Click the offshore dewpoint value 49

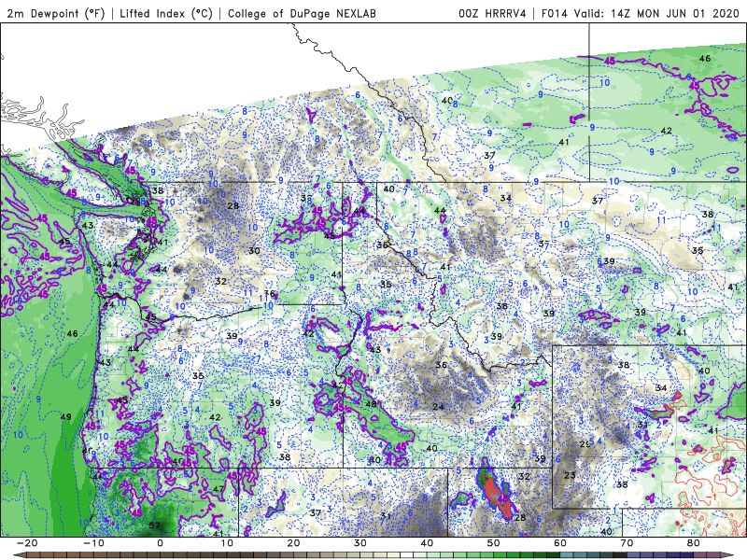point(65,416)
